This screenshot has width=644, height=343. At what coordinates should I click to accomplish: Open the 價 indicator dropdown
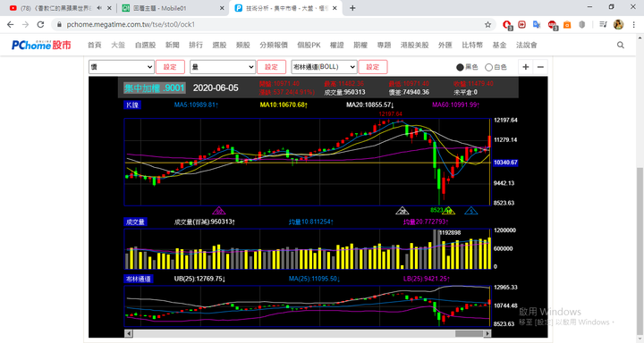tap(122, 67)
